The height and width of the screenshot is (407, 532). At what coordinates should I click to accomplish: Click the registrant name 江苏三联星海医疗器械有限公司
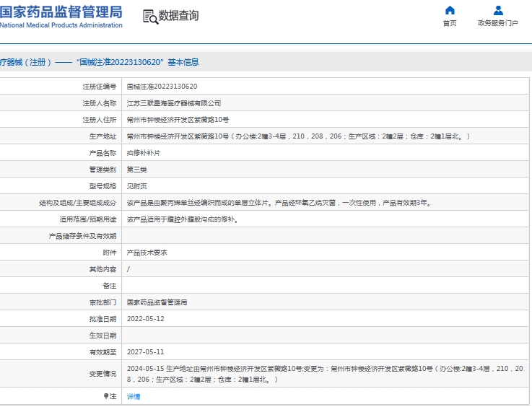tap(174, 103)
